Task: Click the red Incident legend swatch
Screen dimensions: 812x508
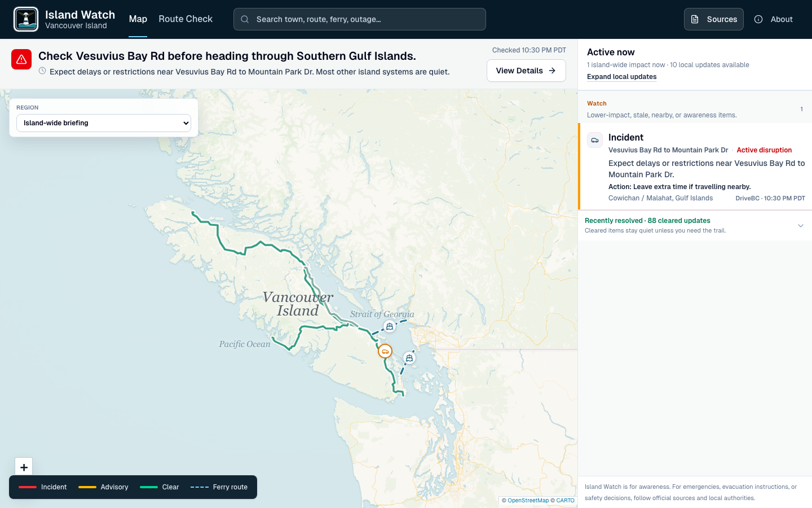Action: point(28,487)
